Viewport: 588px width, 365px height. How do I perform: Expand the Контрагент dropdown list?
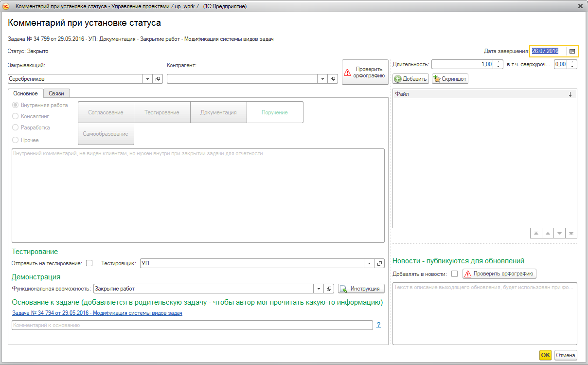pyautogui.click(x=323, y=79)
